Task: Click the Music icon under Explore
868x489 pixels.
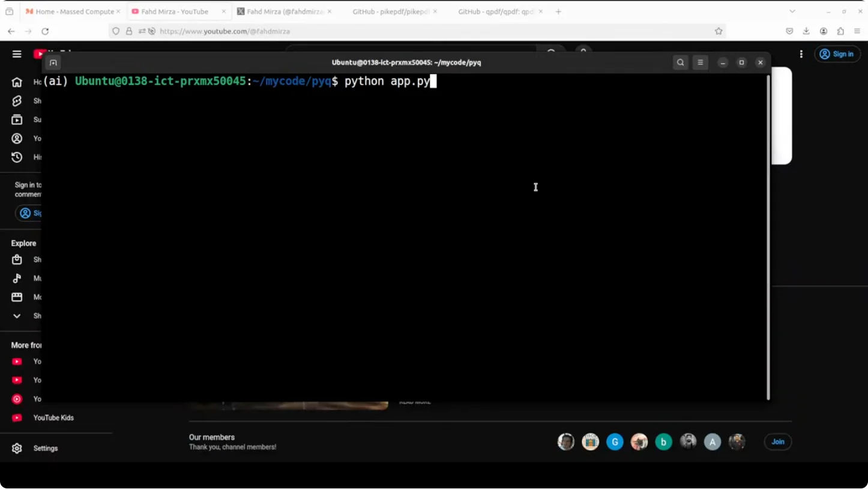Action: [17, 278]
